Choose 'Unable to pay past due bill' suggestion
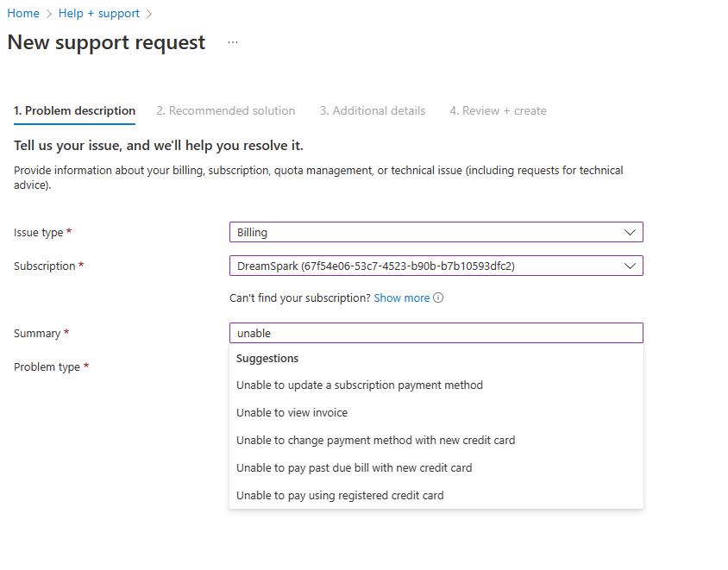Screen dimensions: 728x570 point(355,468)
